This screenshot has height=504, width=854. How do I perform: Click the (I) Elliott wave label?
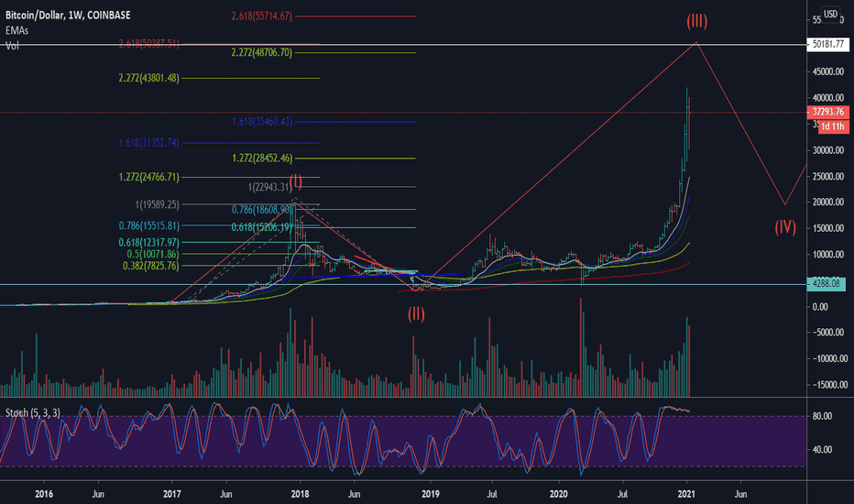[x=296, y=181]
